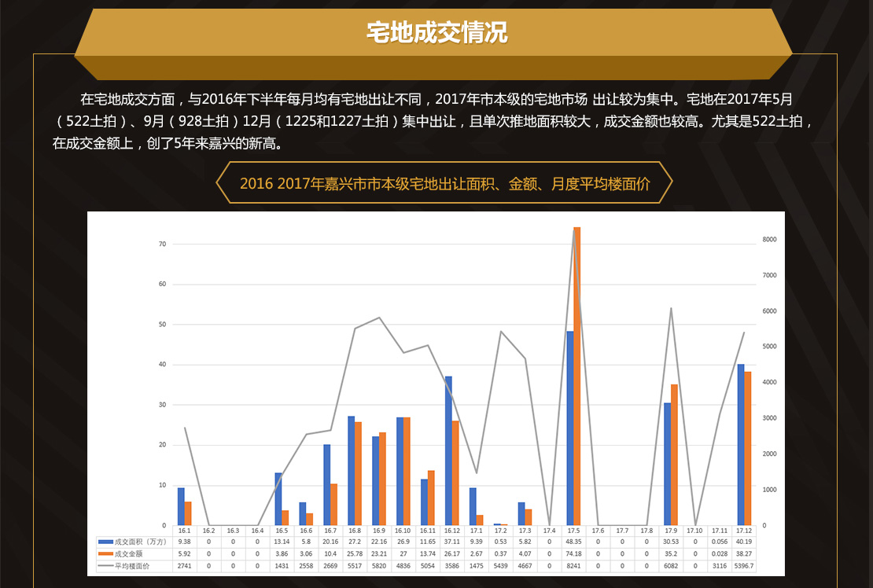This screenshot has height=588, width=873.
Task: Select the value 48.35 in the table
Action: [x=573, y=542]
